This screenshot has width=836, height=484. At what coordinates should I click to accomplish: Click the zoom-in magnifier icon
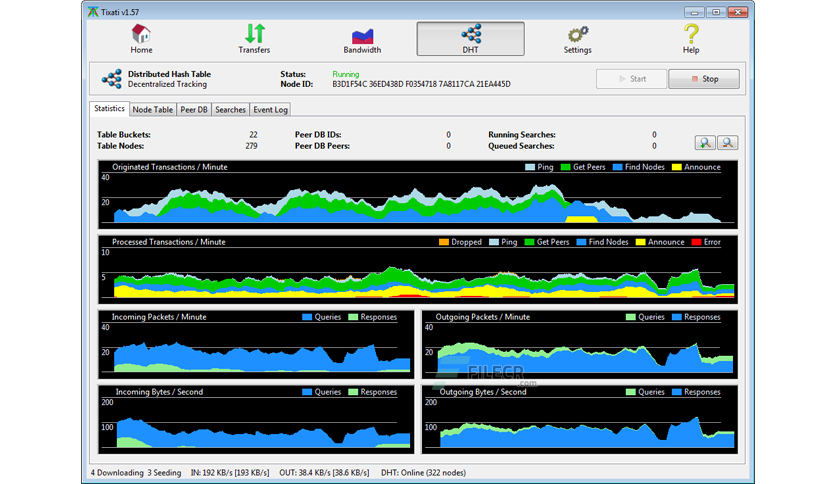(x=705, y=142)
